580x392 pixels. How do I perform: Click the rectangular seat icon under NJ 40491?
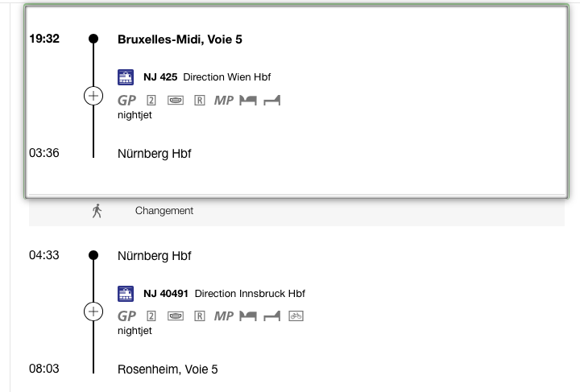click(176, 316)
